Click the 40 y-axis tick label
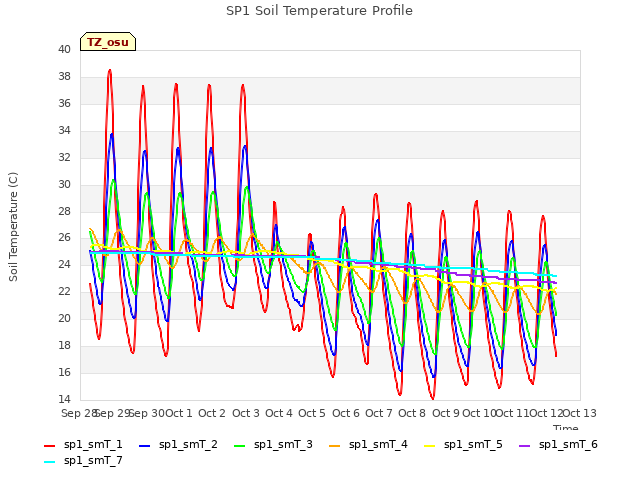The width and height of the screenshot is (640, 480). point(64,50)
